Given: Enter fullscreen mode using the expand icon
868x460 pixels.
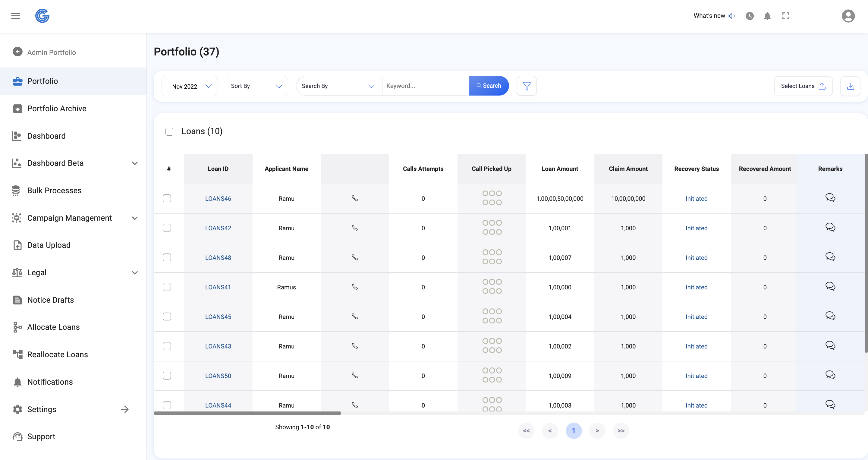Looking at the screenshot, I should [786, 16].
